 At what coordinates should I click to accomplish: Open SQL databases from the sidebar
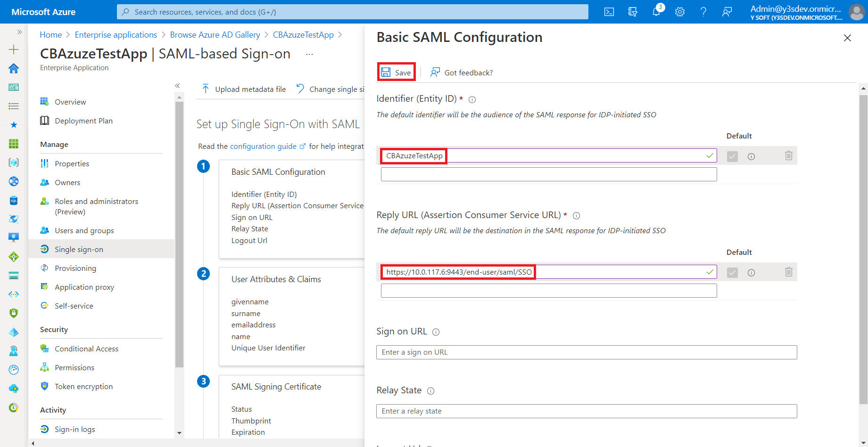pos(14,200)
